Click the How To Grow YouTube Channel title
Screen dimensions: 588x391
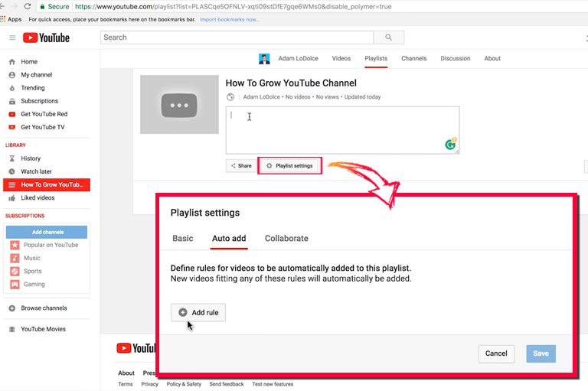point(291,83)
